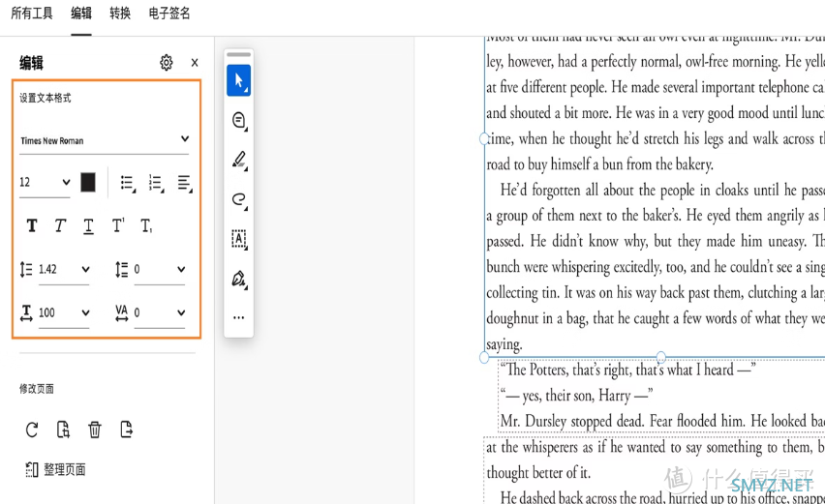Close the 编辑 panel
This screenshot has height=504, width=825.
coord(195,63)
